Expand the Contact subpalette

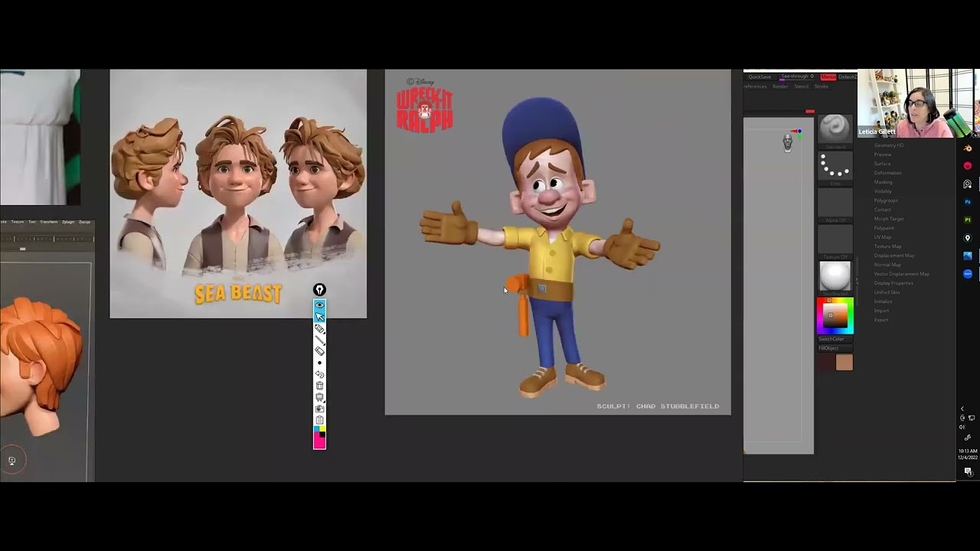click(x=883, y=210)
